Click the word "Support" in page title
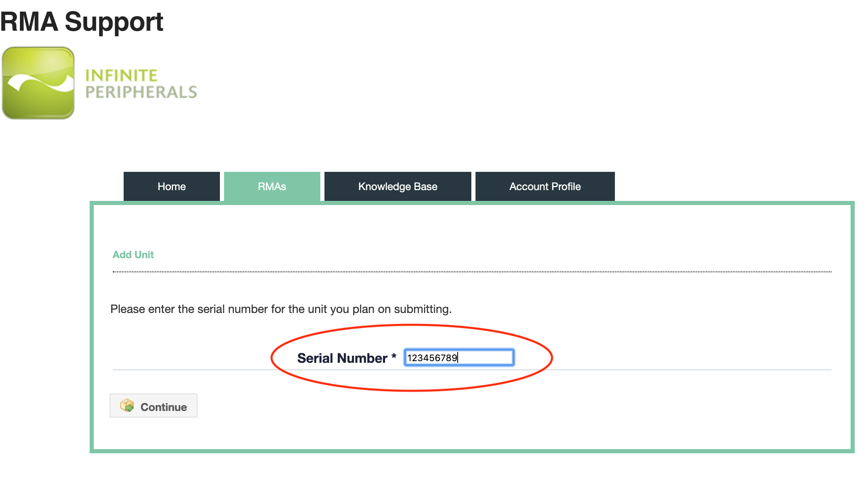The image size is (868, 479). coord(114,22)
